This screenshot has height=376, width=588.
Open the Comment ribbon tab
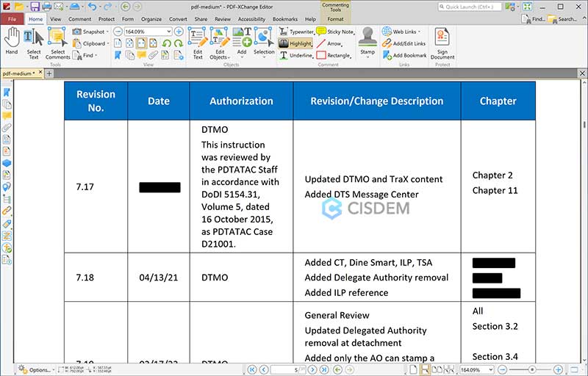coord(79,19)
